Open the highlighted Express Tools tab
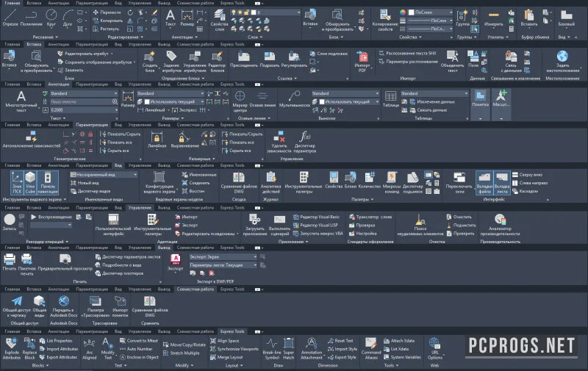Screen dimensions: 588x371 232,331
